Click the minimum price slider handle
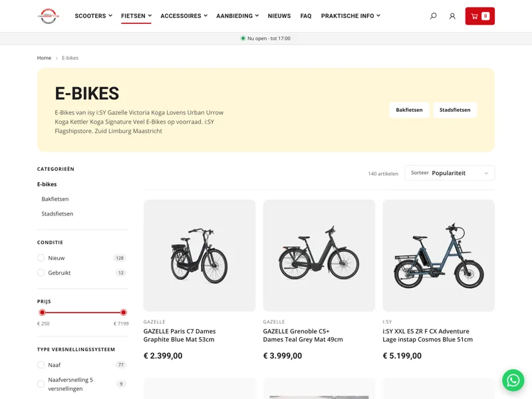 pyautogui.click(x=42, y=312)
